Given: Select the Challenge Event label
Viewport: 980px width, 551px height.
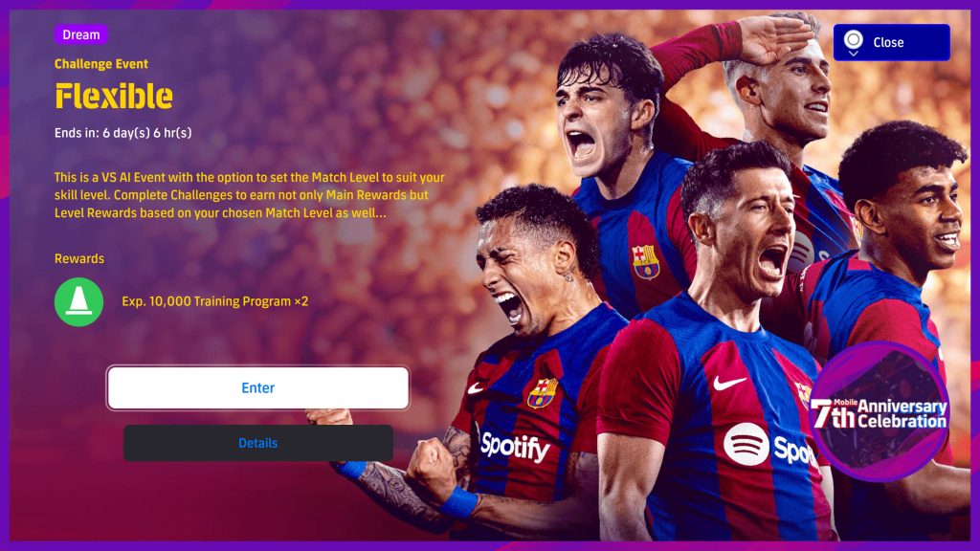Looking at the screenshot, I should click(x=101, y=64).
